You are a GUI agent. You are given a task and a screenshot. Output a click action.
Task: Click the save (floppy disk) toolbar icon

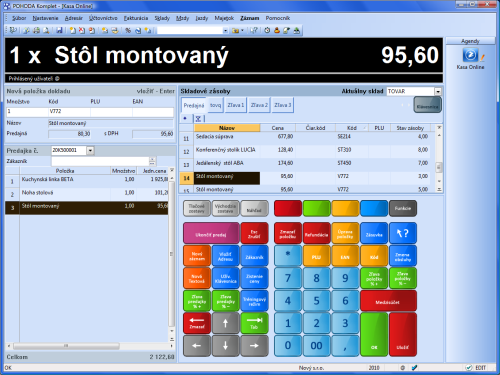point(59,30)
